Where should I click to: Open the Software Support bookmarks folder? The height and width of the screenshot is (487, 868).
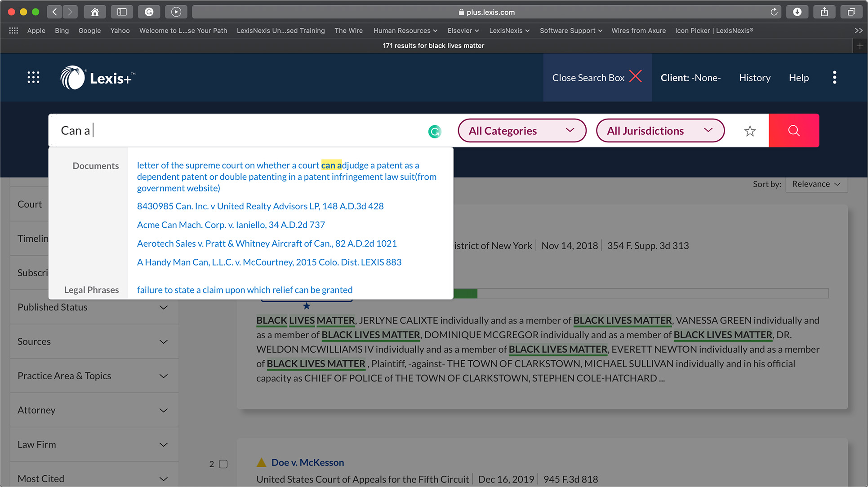tap(571, 31)
